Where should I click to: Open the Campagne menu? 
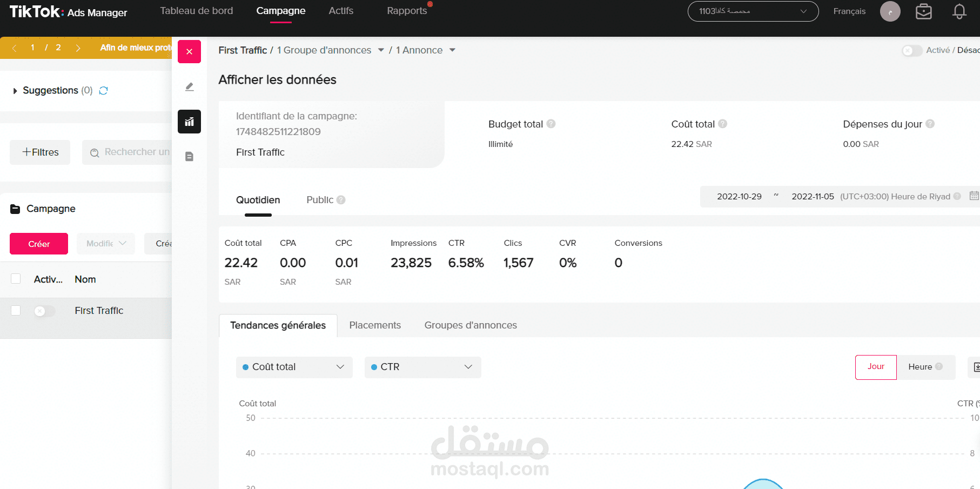click(x=281, y=11)
